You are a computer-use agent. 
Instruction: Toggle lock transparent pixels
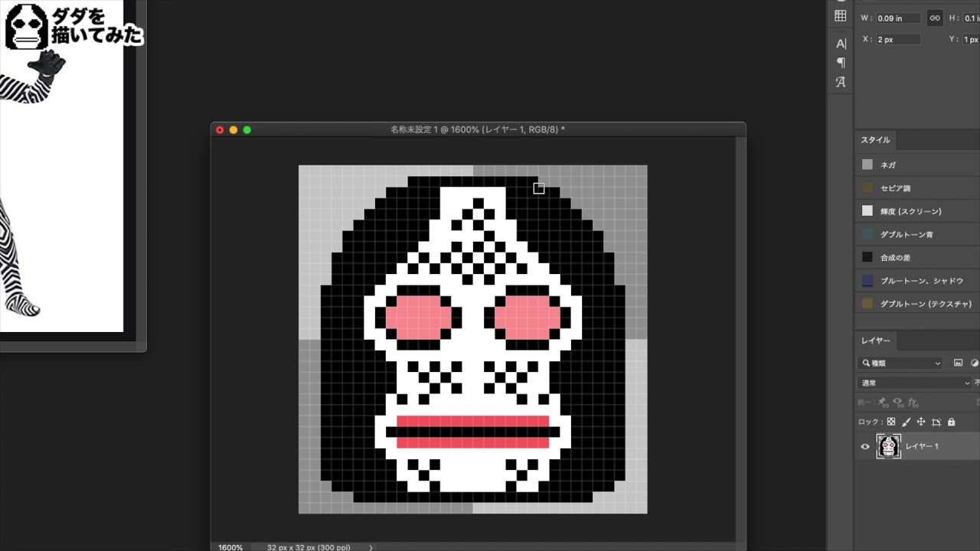point(891,422)
